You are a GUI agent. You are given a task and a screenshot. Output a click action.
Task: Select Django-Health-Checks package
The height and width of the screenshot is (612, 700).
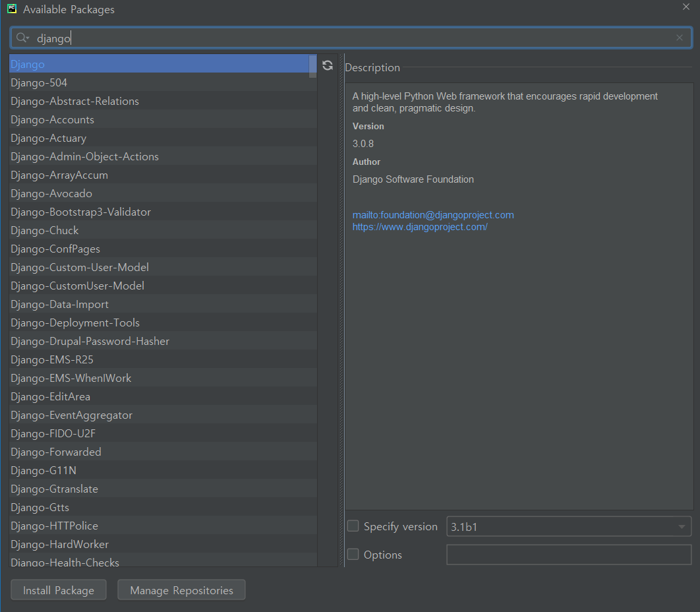click(163, 561)
